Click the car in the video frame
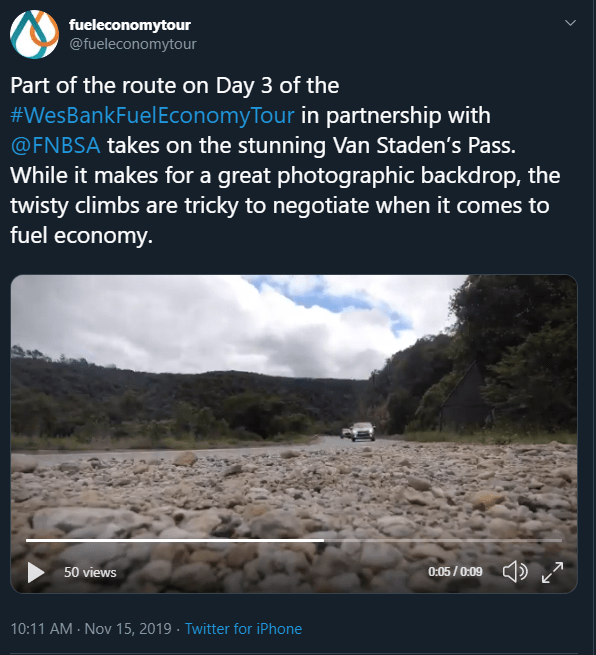596x655 pixels. tap(362, 432)
